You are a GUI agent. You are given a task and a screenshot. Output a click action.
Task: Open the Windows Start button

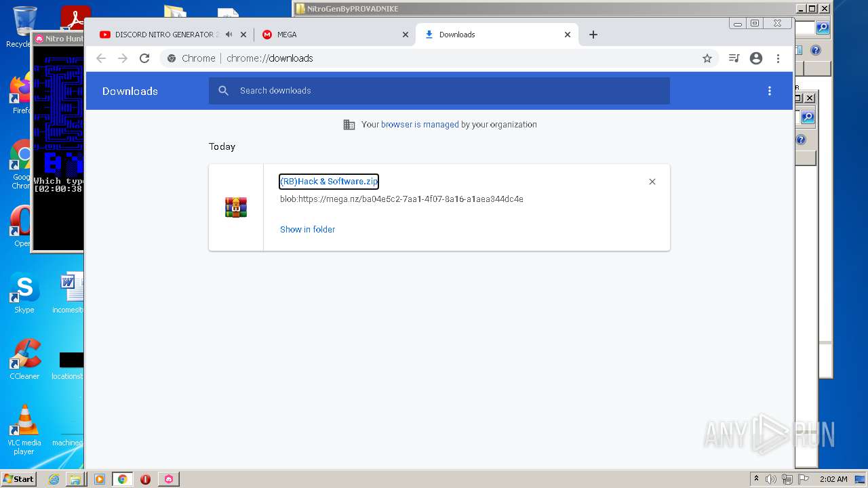(x=19, y=479)
